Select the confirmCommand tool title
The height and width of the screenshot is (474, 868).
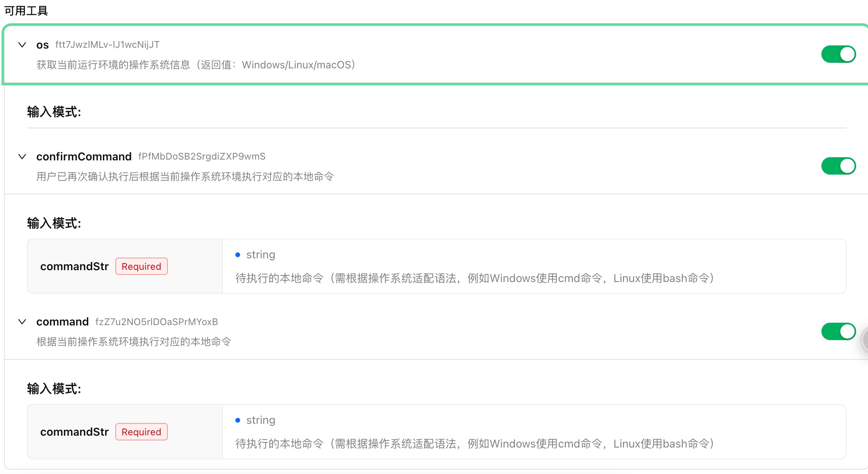[84, 156]
